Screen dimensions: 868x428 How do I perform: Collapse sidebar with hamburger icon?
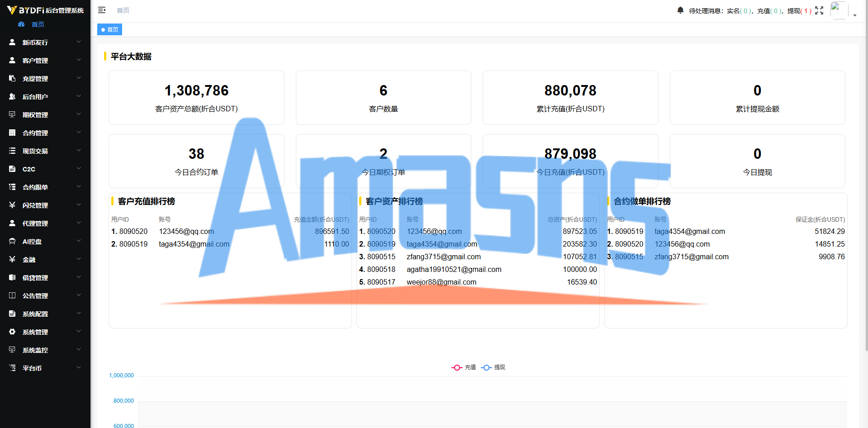(102, 10)
